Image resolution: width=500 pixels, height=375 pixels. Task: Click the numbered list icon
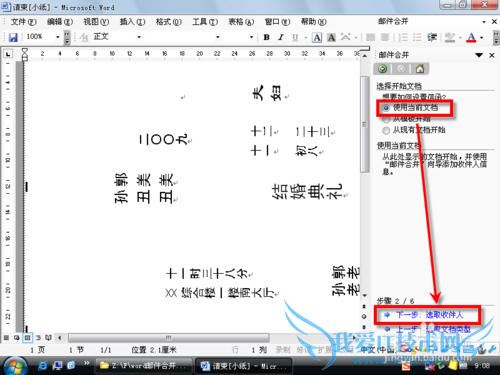click(403, 37)
